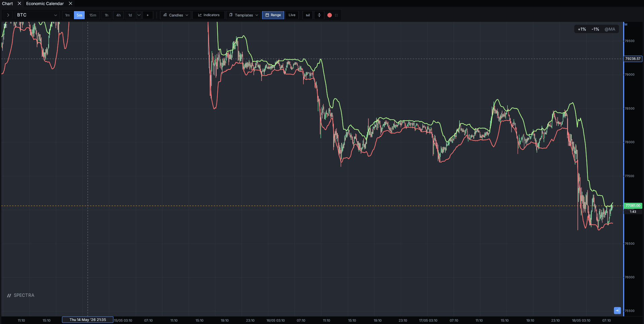This screenshot has width=644, height=324.
Task: Click the bar layout icon in toolbar
Action: point(308,15)
